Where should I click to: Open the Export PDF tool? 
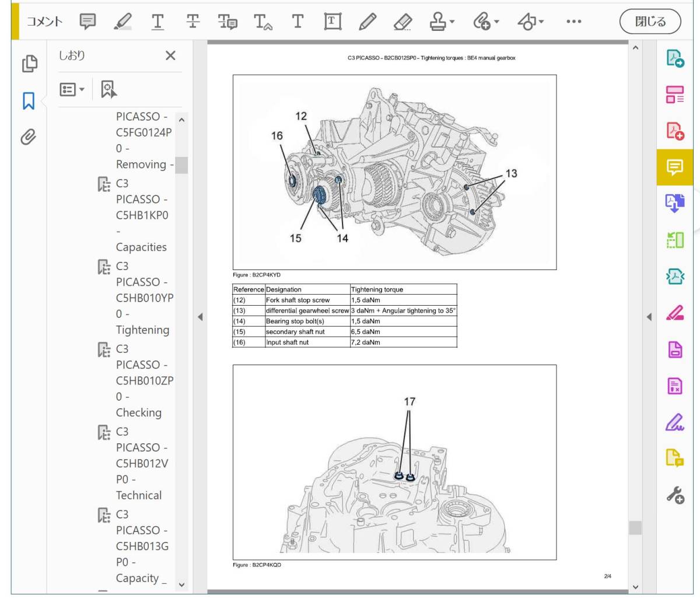click(675, 58)
